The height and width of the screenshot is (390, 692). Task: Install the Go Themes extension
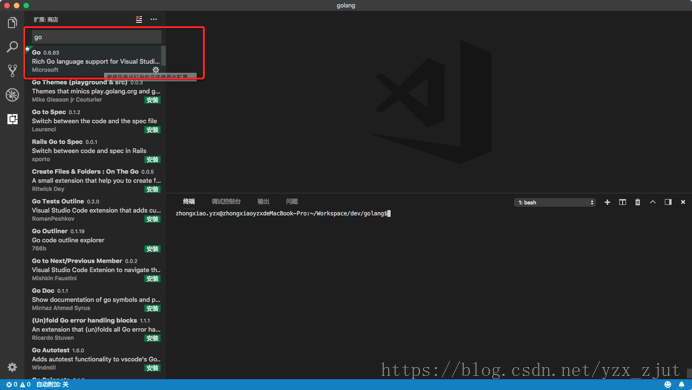(x=152, y=100)
